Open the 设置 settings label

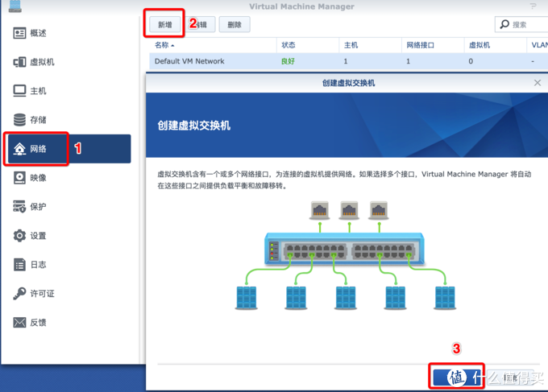(x=38, y=236)
